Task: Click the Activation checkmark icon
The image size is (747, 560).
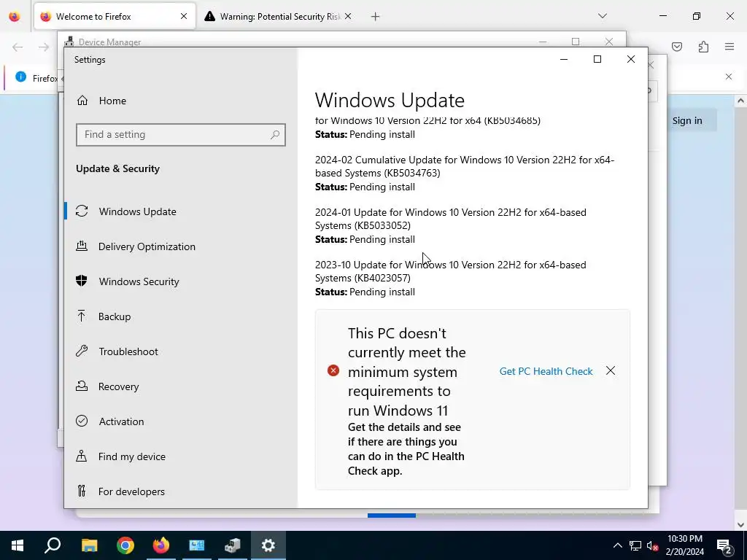Action: tap(82, 421)
